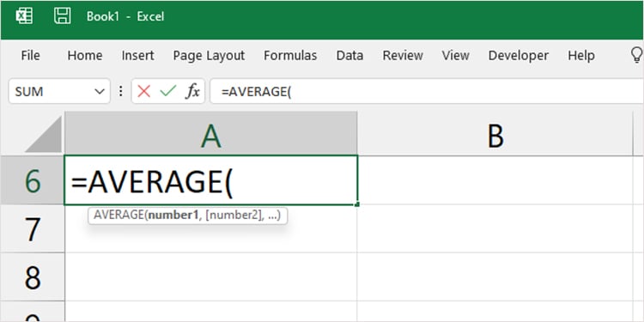Select column B header
Image resolution: width=644 pixels, height=322 pixels.
pyautogui.click(x=495, y=134)
